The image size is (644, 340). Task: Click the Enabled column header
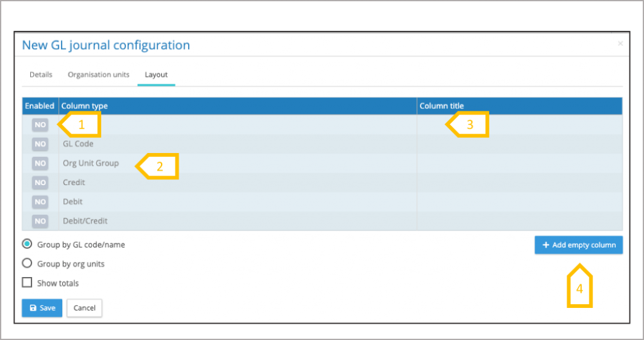point(40,106)
